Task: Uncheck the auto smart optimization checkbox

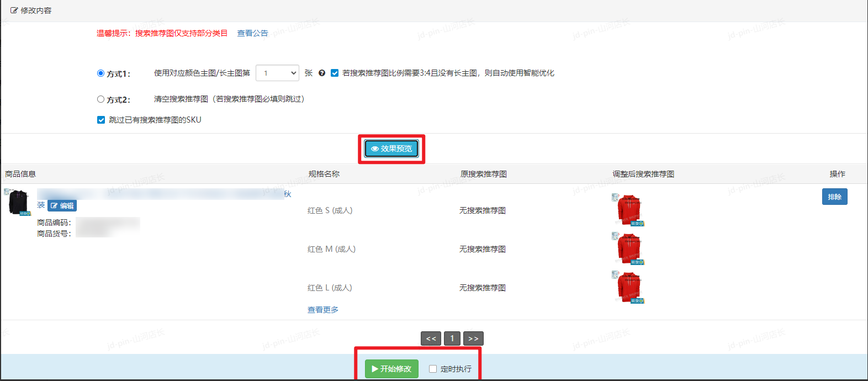Action: [x=335, y=73]
